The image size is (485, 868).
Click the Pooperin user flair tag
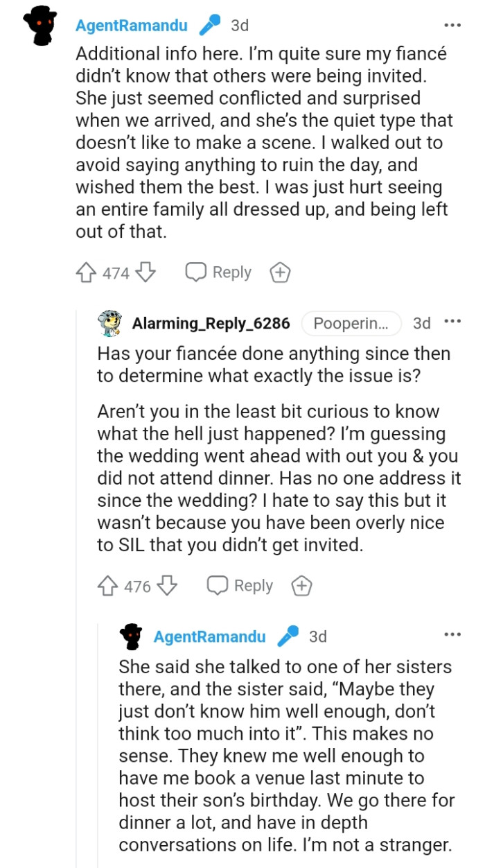351,323
